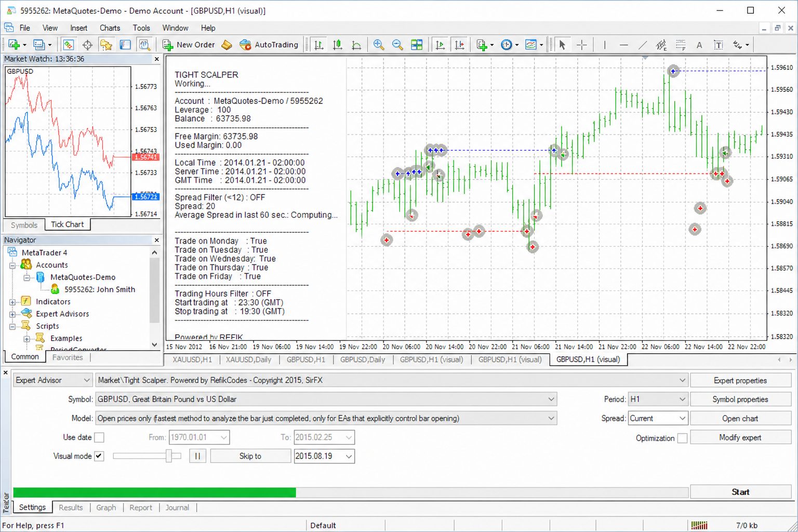
Task: Open the Charts menu
Action: [110, 28]
